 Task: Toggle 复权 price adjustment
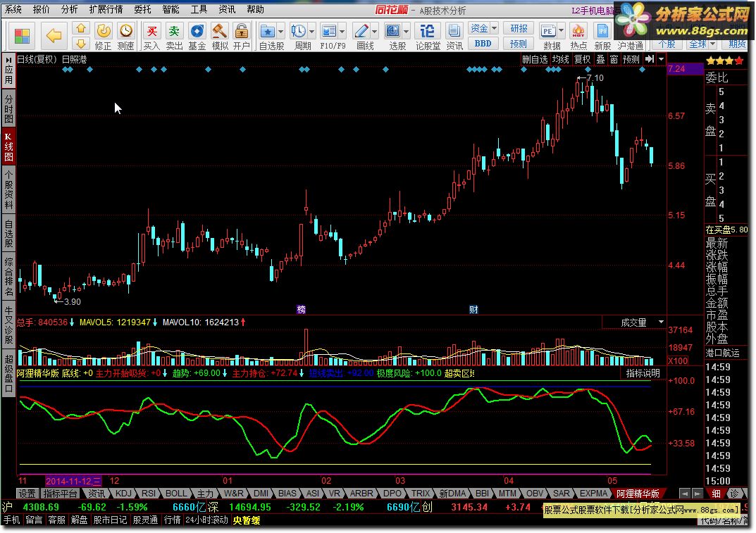[582, 59]
